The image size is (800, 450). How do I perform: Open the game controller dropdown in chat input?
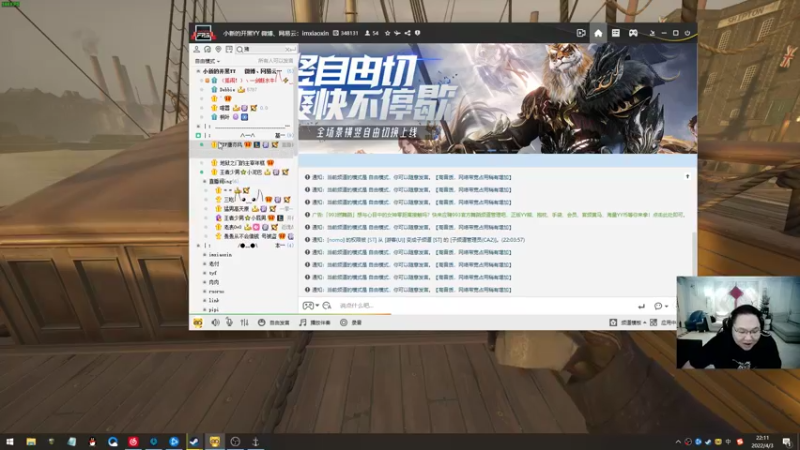(x=310, y=306)
